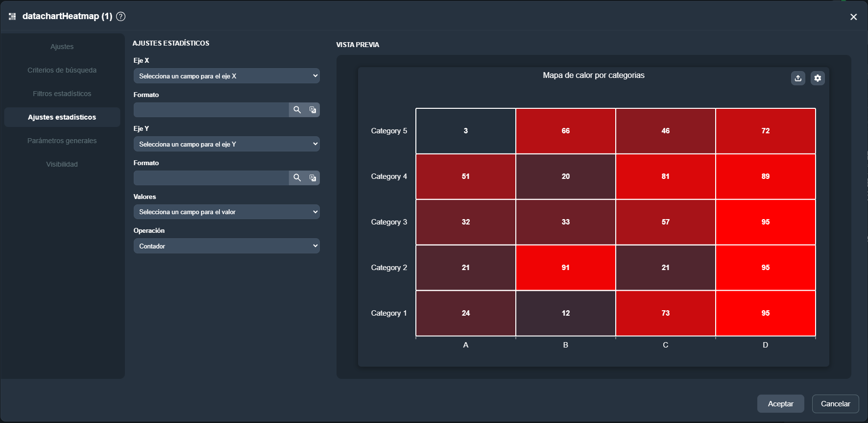The height and width of the screenshot is (423, 868).
Task: Click the translate icon in Eje X Formato field
Action: 313,110
